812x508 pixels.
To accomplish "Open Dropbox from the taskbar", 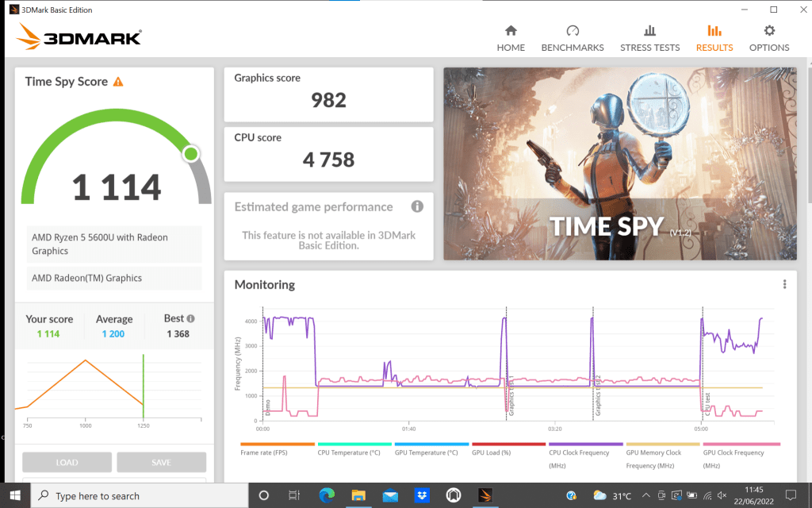I will click(422, 495).
